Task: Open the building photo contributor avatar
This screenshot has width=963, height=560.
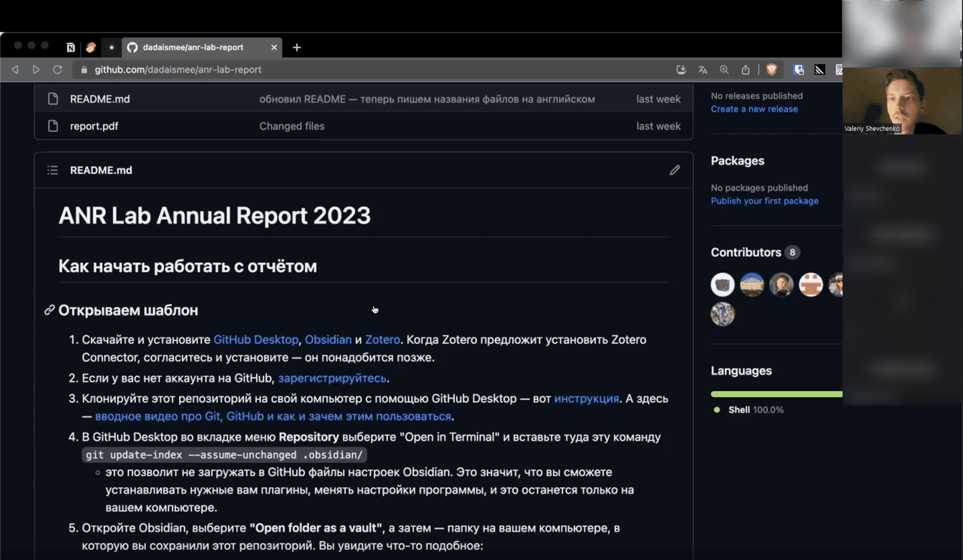Action: [752, 285]
